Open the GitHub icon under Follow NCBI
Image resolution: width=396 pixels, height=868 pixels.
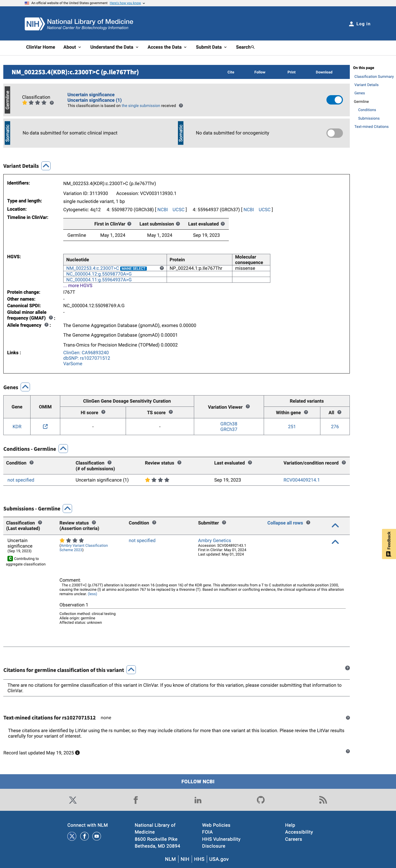pyautogui.click(x=260, y=800)
